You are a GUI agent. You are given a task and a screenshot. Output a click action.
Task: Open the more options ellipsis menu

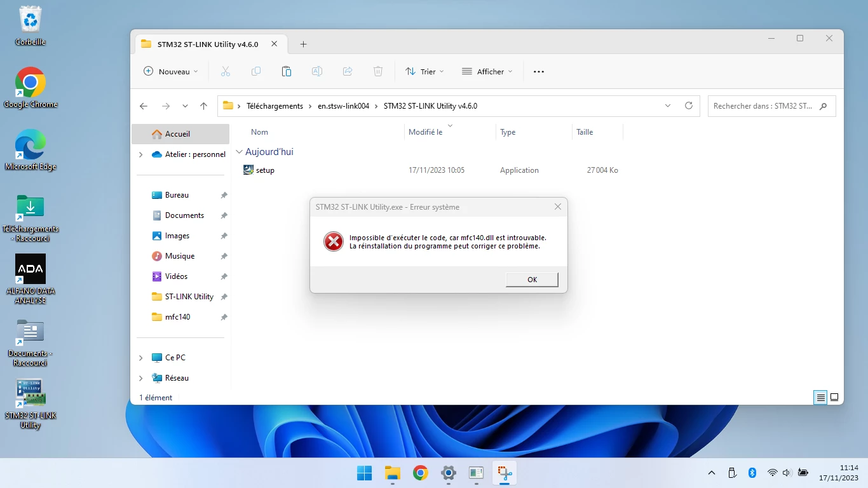pyautogui.click(x=539, y=72)
